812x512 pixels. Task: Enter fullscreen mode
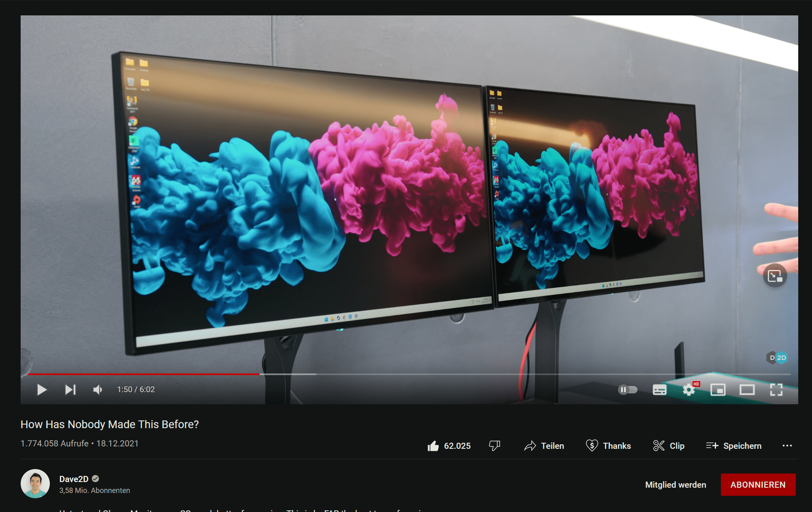776,390
